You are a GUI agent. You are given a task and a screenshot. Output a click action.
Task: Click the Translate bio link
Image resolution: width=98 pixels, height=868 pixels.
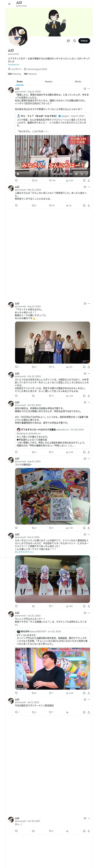14,64
